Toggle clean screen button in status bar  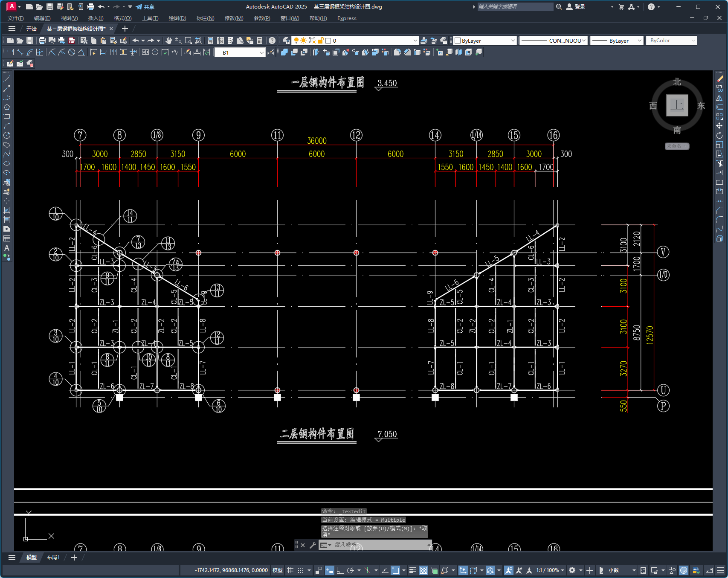(709, 570)
